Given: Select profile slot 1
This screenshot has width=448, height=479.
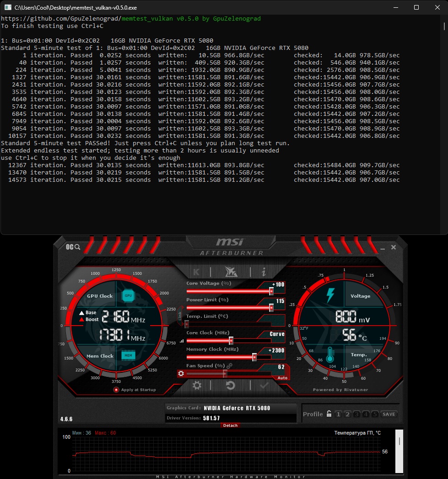Looking at the screenshot, I should click(x=338, y=414).
